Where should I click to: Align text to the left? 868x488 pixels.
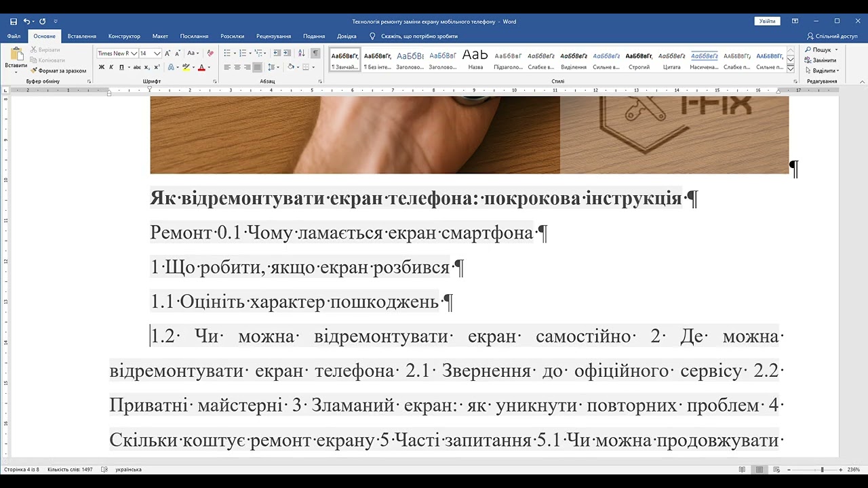coord(227,67)
